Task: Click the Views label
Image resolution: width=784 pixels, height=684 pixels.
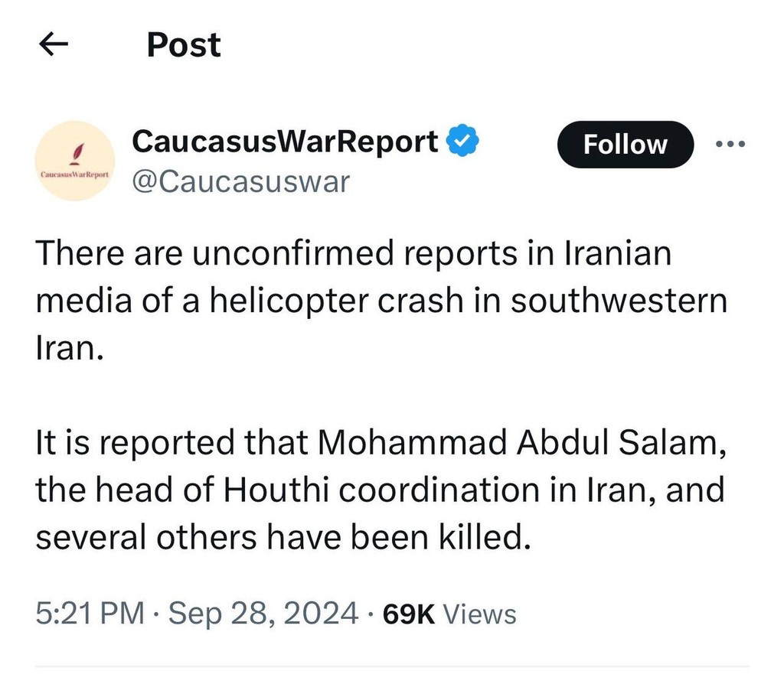Action: coord(480,614)
